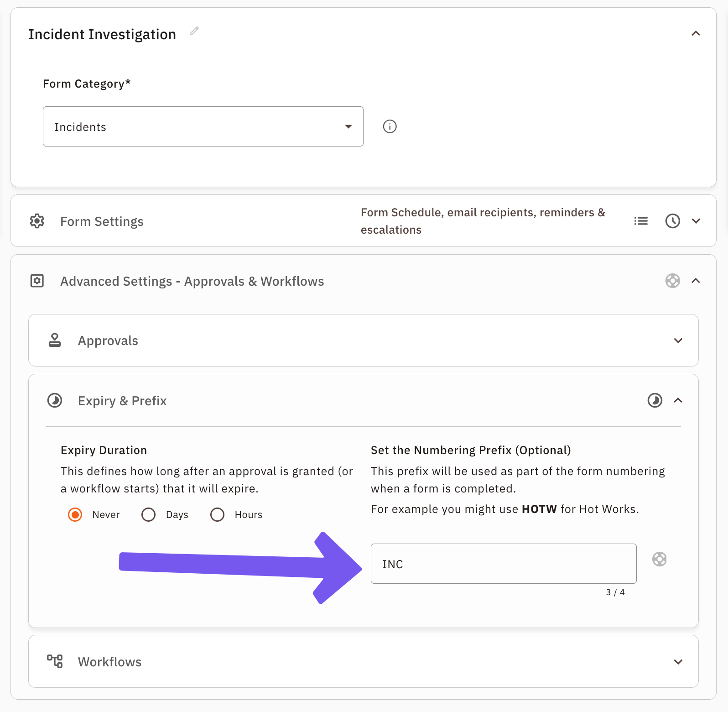Click the info icon beside Form Category
Screen dimensions: 728x712
click(x=390, y=126)
